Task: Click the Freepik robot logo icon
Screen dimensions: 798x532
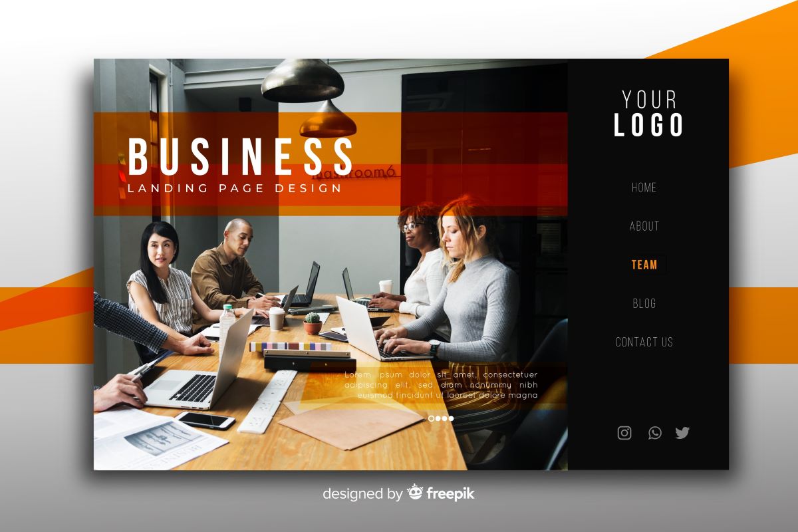Action: tap(415, 492)
